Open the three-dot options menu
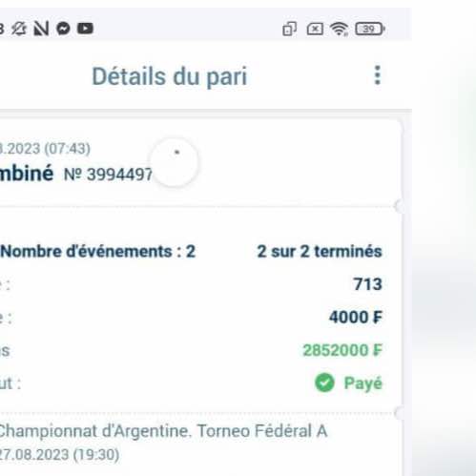Viewport: 476px width, 476px height. 377,75
